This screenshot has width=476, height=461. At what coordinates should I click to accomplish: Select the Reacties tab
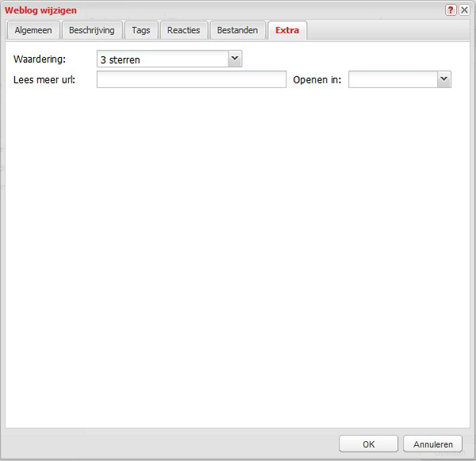point(184,30)
